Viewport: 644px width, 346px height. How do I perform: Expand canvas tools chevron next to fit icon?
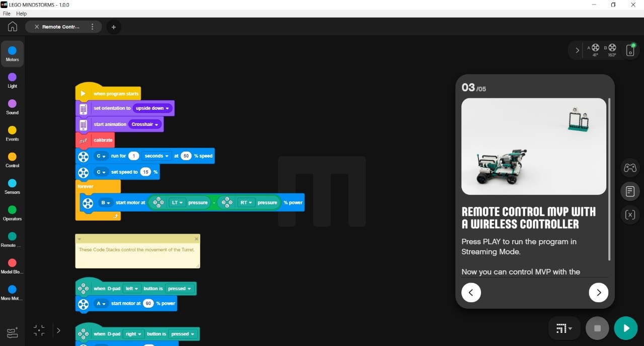tap(58, 330)
